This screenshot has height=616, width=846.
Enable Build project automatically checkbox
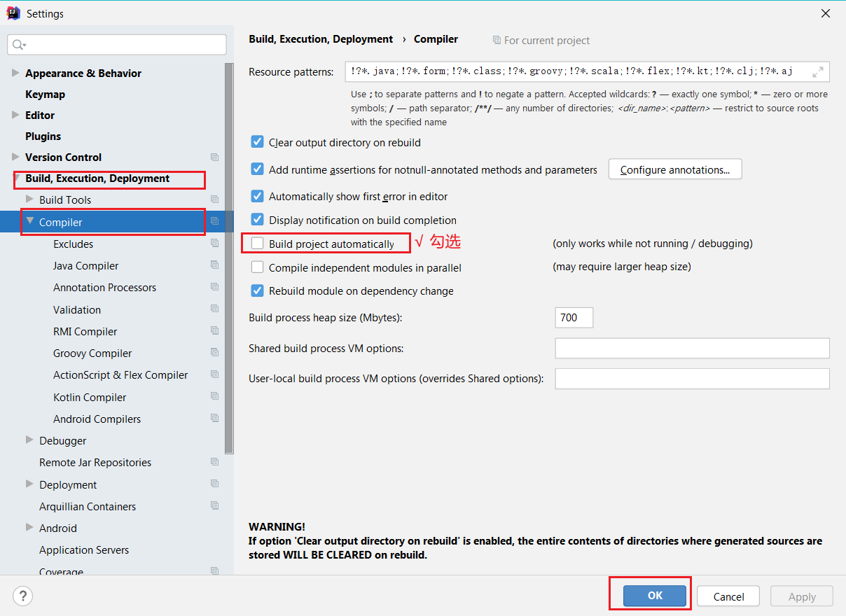(257, 244)
